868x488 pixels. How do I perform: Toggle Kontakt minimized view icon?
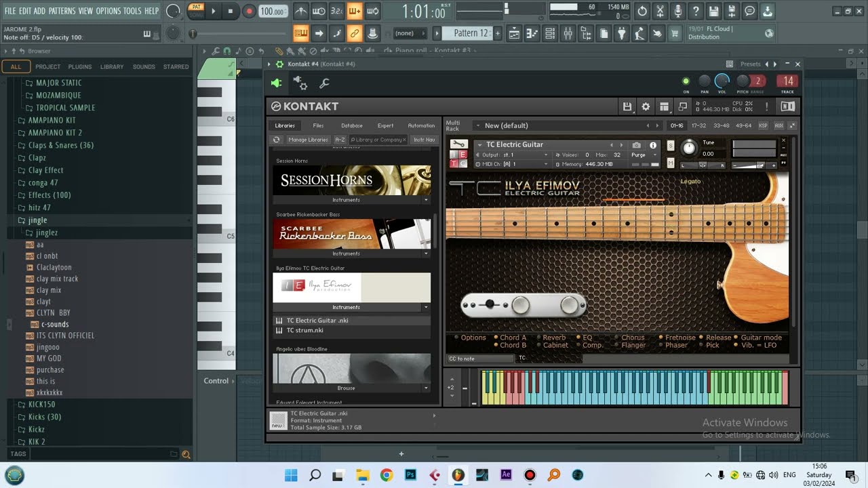682,106
